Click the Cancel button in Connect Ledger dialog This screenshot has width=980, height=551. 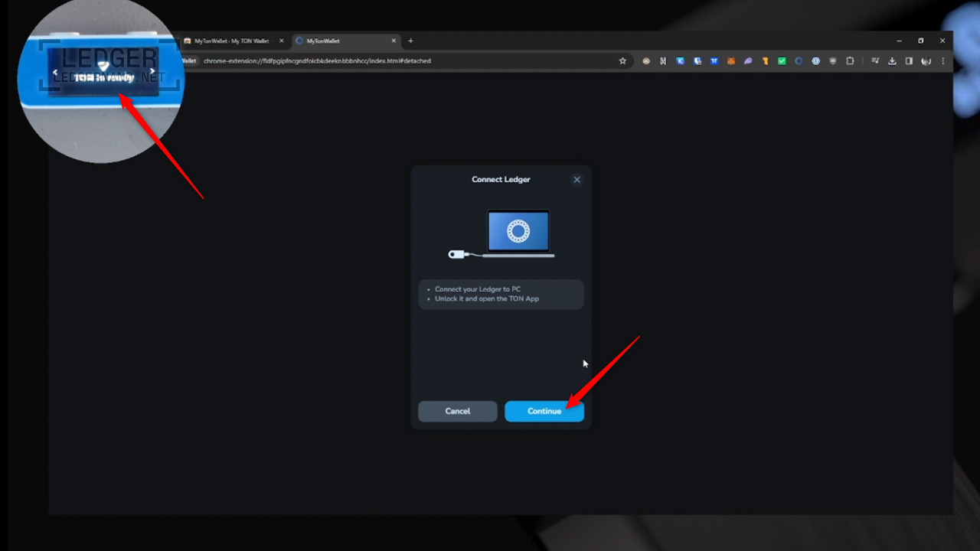[x=458, y=411]
